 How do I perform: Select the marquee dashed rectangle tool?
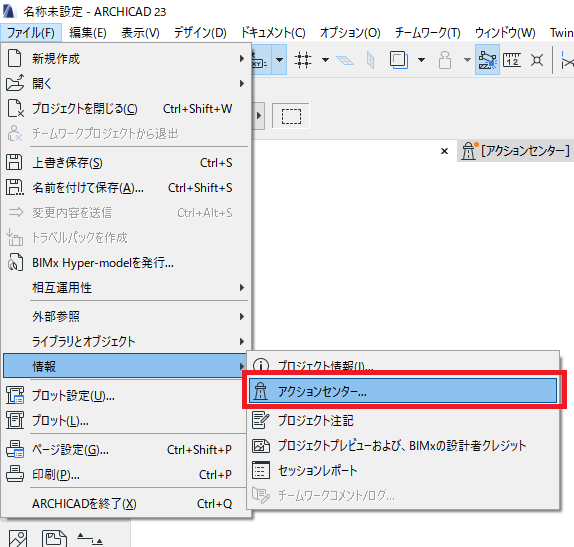291,116
